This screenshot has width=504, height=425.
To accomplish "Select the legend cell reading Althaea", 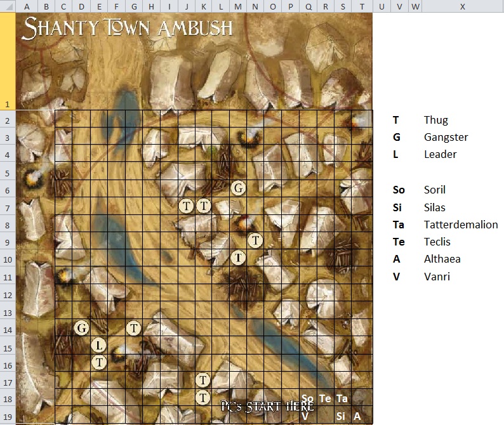I will point(442,259).
